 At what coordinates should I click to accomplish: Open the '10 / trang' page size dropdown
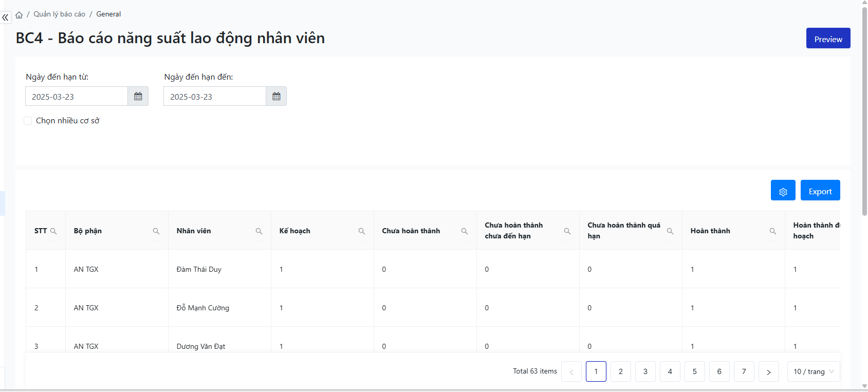813,371
